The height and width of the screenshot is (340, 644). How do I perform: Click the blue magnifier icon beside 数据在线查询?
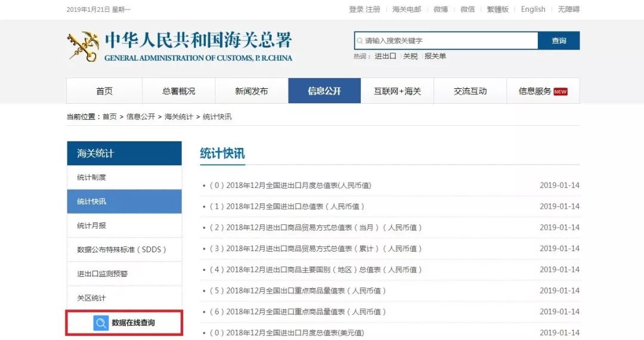[101, 323]
